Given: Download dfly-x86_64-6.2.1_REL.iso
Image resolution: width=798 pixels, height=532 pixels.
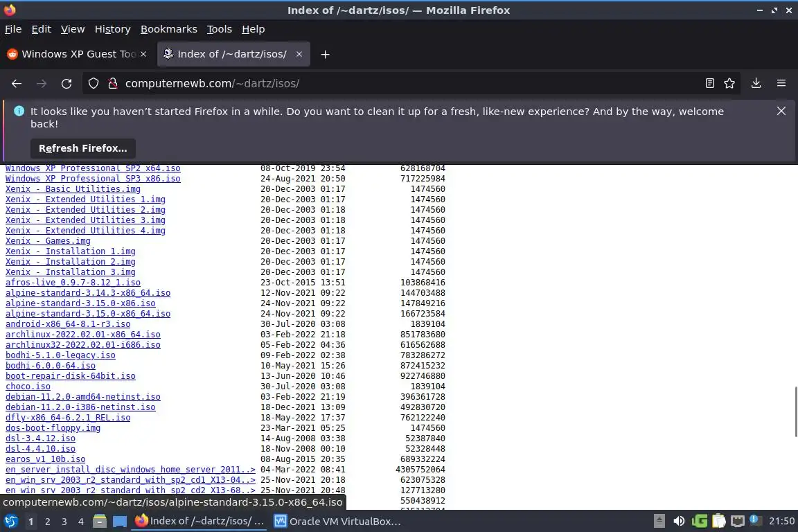Looking at the screenshot, I should pos(68,418).
